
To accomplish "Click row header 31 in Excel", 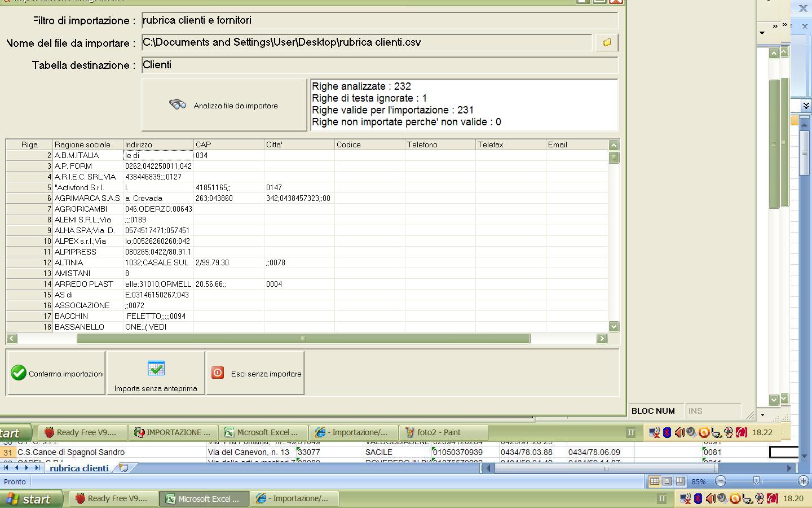I will coord(8,452).
